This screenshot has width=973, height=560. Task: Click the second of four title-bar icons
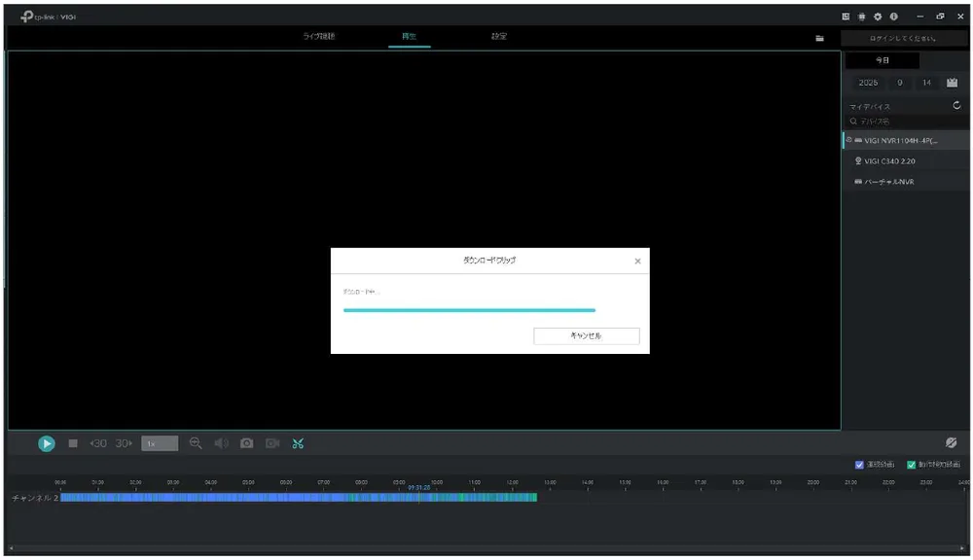(x=861, y=17)
